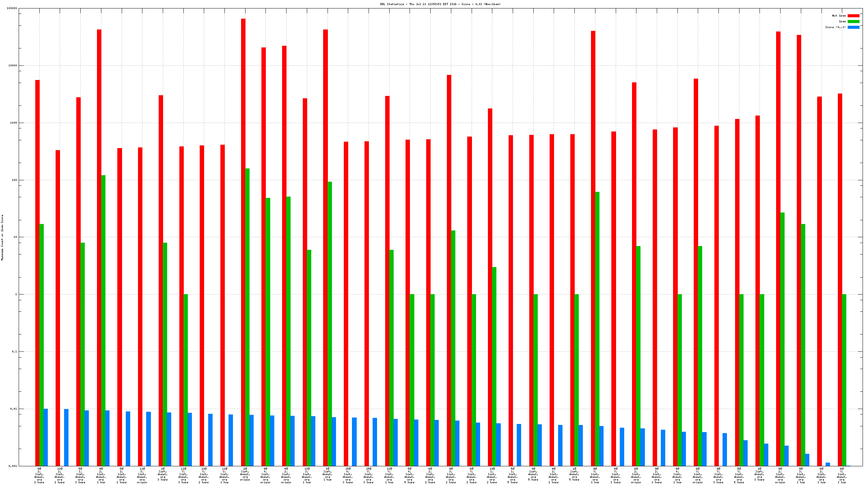This screenshot has width=868, height=488.
Task: Click the 'Not Spam' legend label text
Action: [x=839, y=16]
